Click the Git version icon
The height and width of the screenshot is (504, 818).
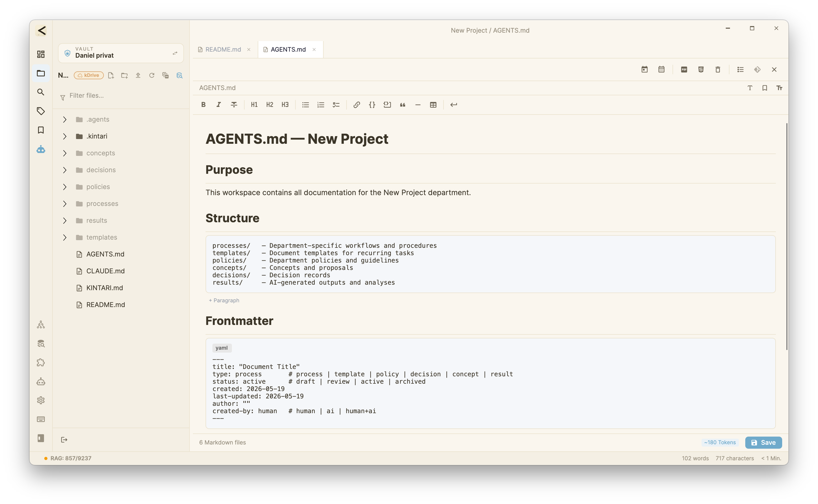pyautogui.click(x=757, y=69)
